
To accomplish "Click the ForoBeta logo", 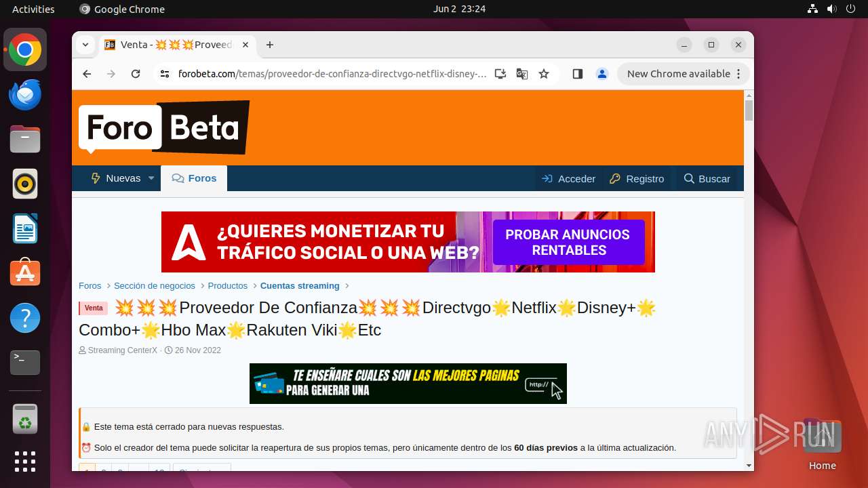I will pos(163,127).
